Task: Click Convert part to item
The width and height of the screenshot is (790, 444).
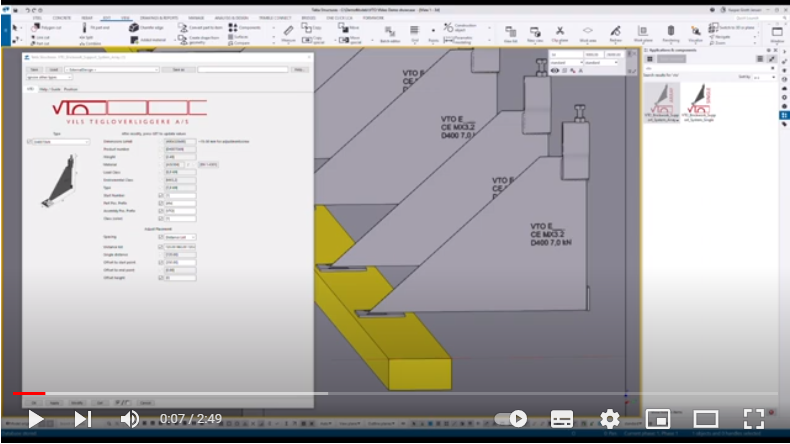Action: tap(200, 27)
